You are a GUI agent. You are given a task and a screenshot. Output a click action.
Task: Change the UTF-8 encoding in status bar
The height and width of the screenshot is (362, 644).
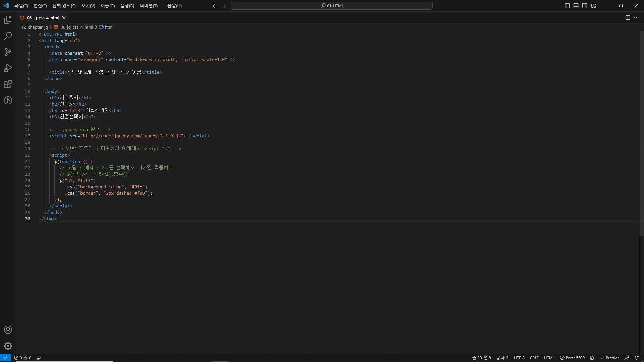point(519,358)
